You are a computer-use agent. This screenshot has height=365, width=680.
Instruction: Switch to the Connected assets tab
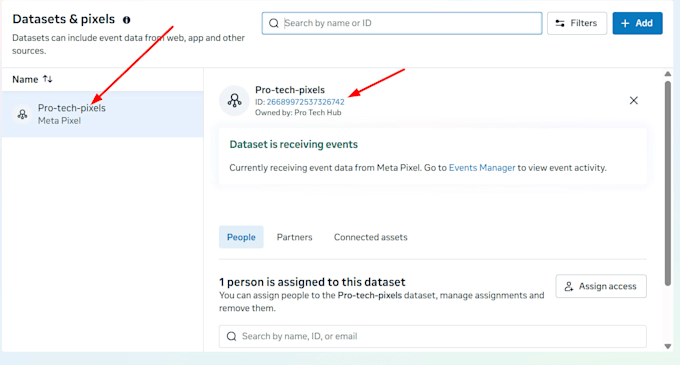pyautogui.click(x=370, y=237)
